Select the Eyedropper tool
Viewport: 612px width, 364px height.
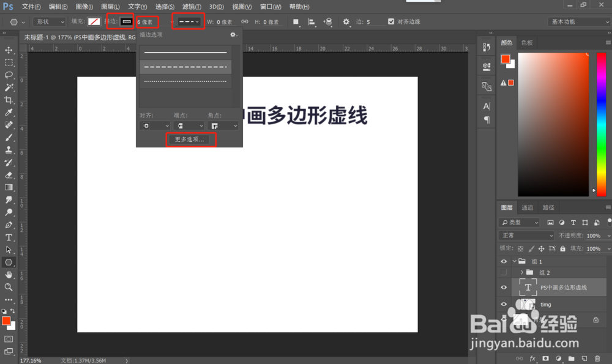click(x=8, y=111)
